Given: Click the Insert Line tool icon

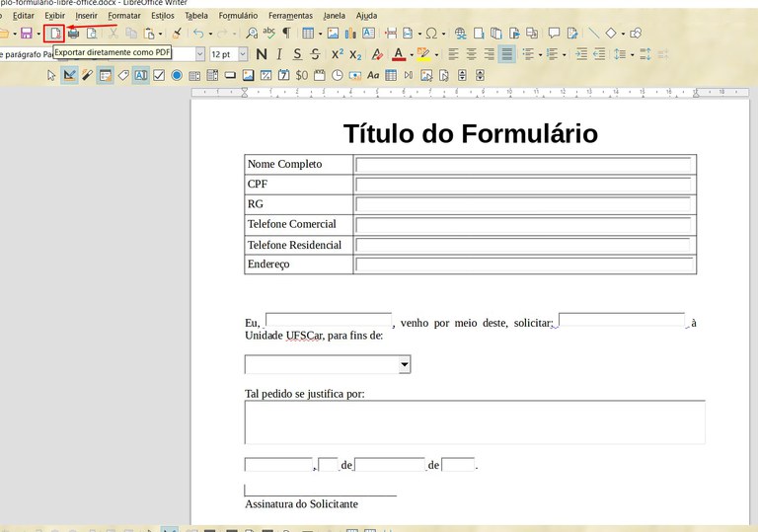Looking at the screenshot, I should [x=593, y=34].
